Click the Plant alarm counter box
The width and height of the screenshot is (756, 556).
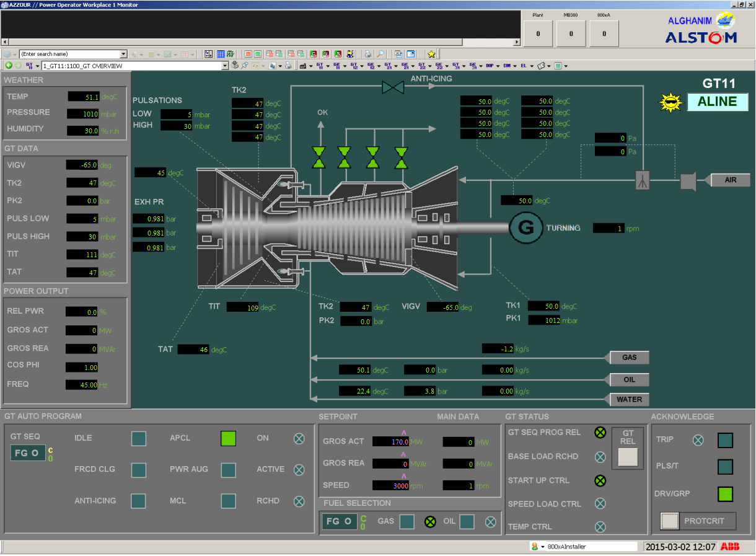(x=538, y=33)
